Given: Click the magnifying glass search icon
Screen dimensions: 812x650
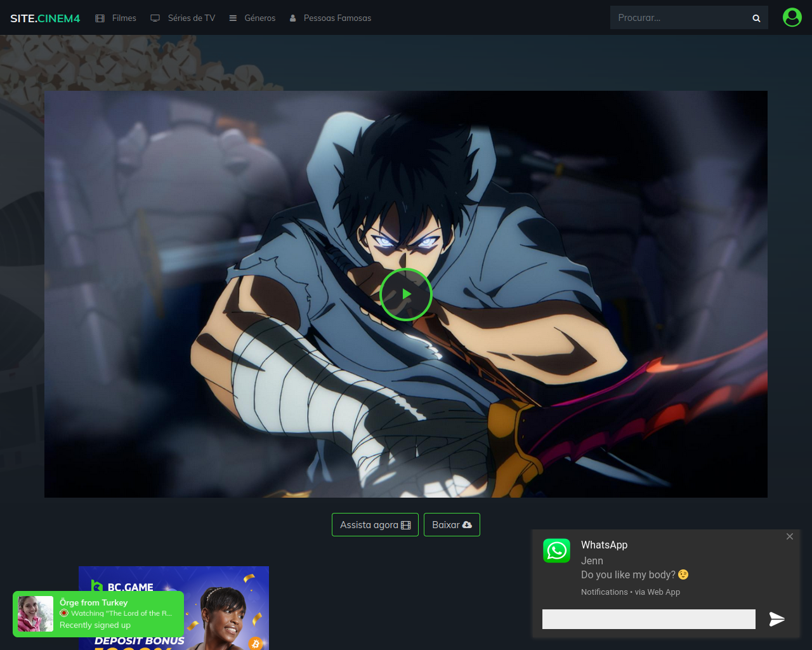Looking at the screenshot, I should click(756, 18).
